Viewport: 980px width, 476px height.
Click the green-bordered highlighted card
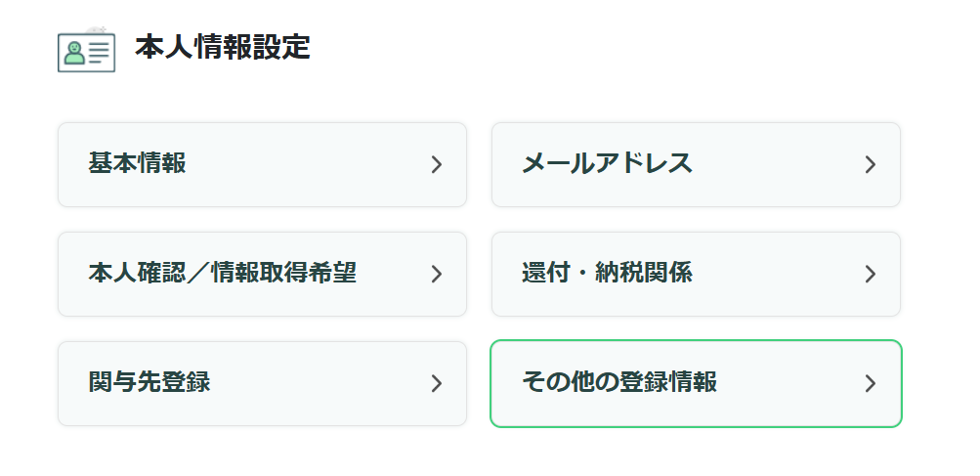point(696,384)
